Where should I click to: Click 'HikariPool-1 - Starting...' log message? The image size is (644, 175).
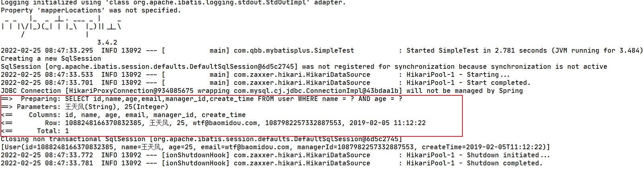pyautogui.click(x=458, y=75)
